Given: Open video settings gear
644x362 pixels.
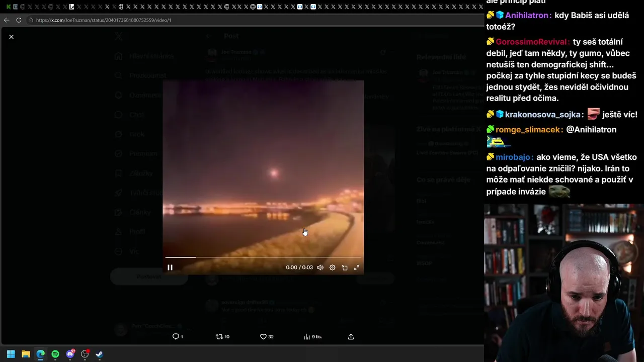Looking at the screenshot, I should 332,267.
